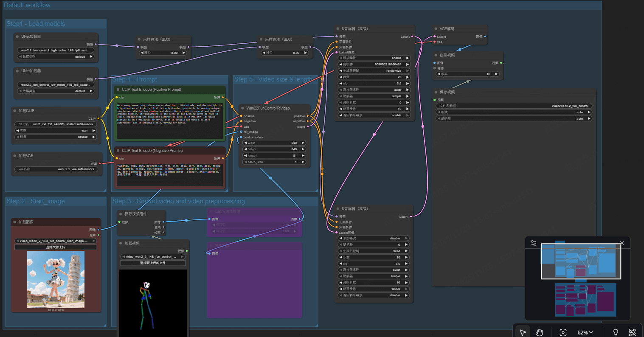Image resolution: width=644 pixels, height=337 pixels.
Task: Activate the select mode arrow tool
Action: [x=523, y=332]
